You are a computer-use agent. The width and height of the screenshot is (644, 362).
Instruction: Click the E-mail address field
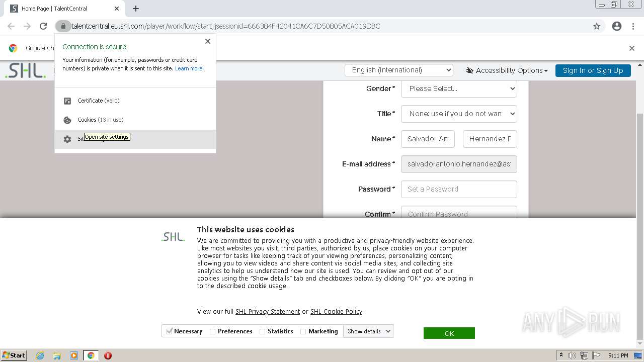pyautogui.click(x=459, y=164)
